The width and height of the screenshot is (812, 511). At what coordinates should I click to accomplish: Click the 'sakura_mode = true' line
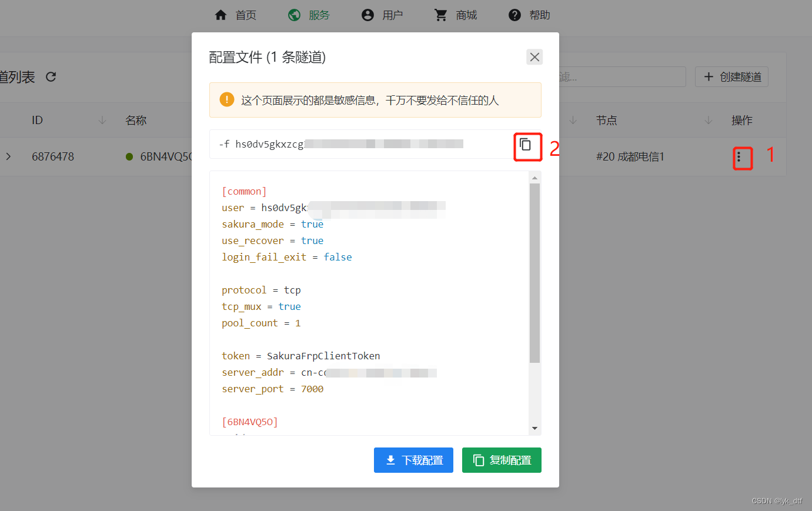coord(273,224)
